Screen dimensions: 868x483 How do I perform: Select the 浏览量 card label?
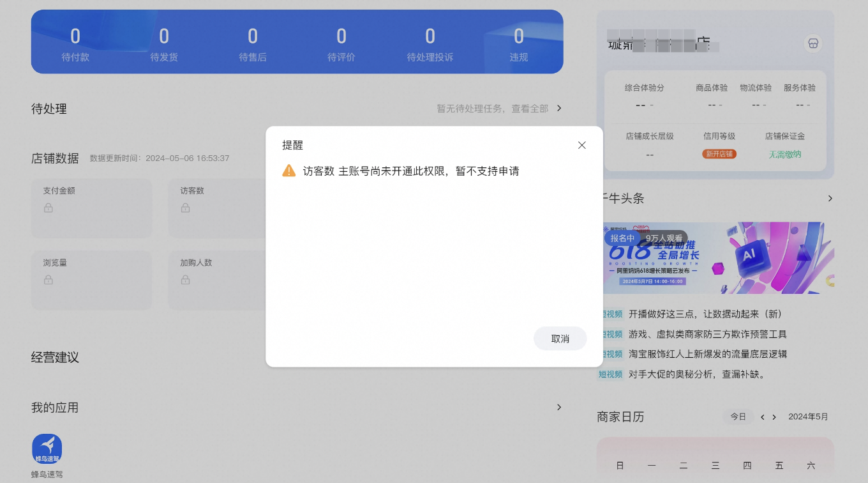click(55, 263)
